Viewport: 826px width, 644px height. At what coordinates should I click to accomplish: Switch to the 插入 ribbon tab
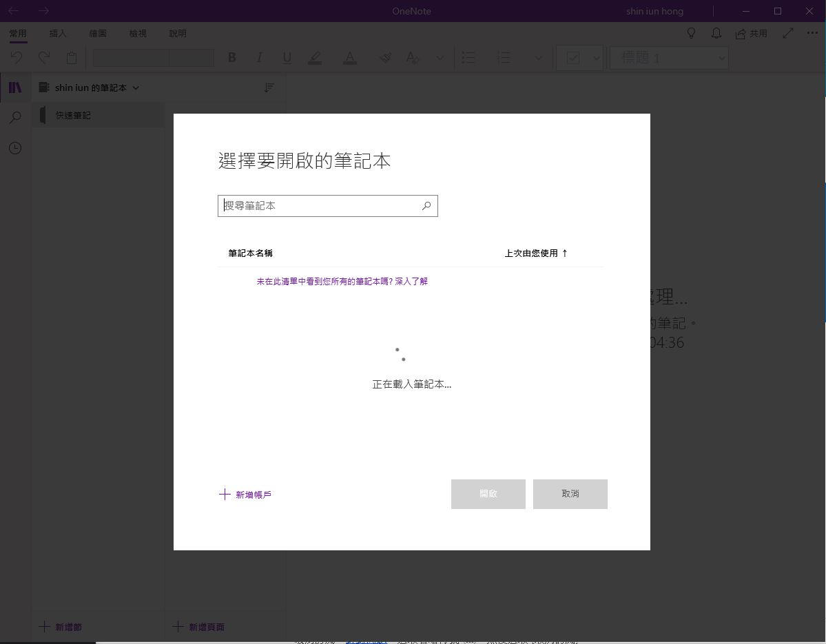click(58, 34)
